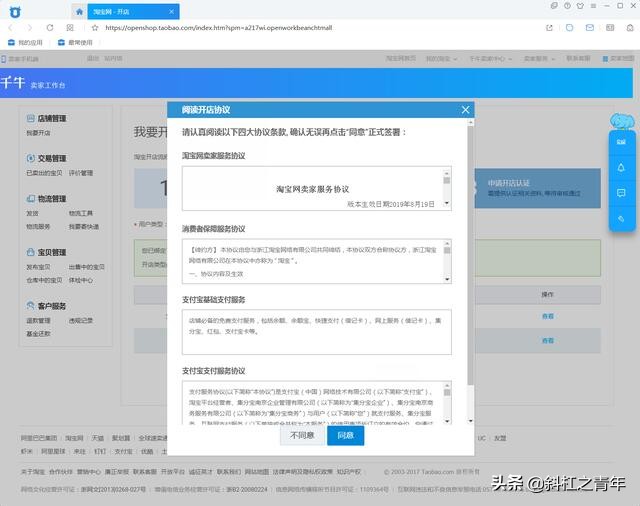Open 最常使用 bookmark folder
The width and height of the screenshot is (640, 506).
(x=75, y=42)
